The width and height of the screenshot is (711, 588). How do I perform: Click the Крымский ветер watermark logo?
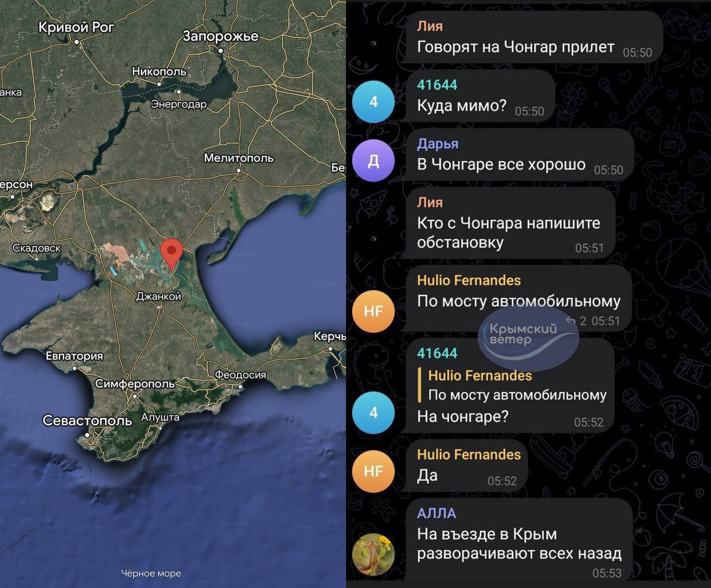[x=527, y=336]
